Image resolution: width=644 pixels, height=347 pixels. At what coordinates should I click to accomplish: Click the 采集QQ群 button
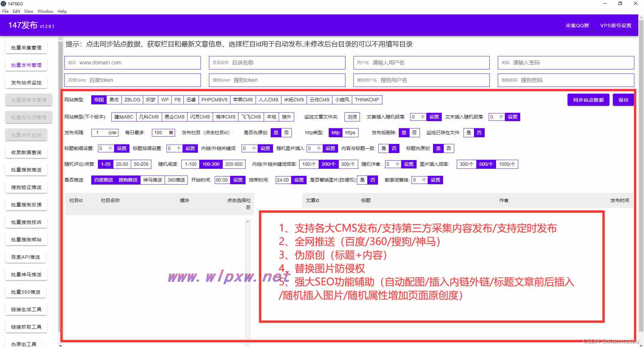(x=577, y=26)
